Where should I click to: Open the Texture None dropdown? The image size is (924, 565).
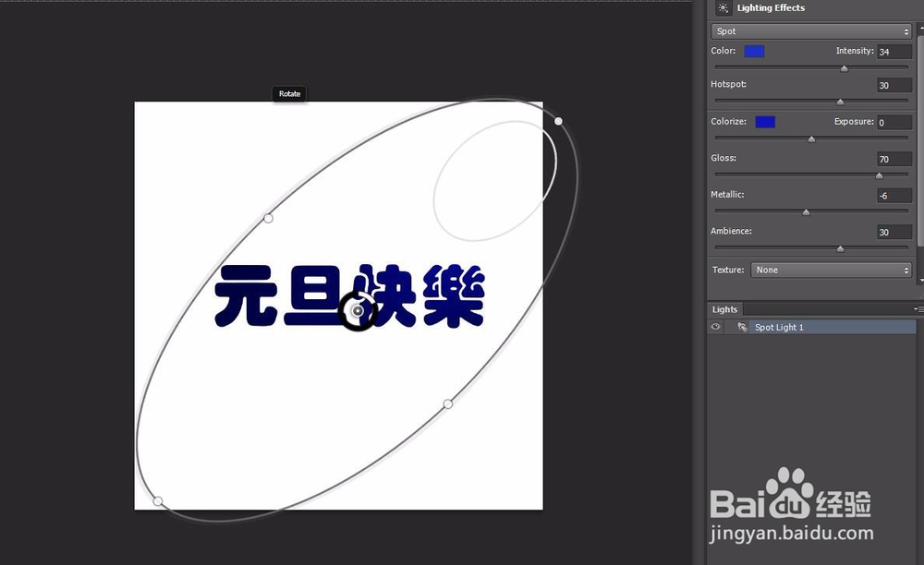(x=831, y=270)
